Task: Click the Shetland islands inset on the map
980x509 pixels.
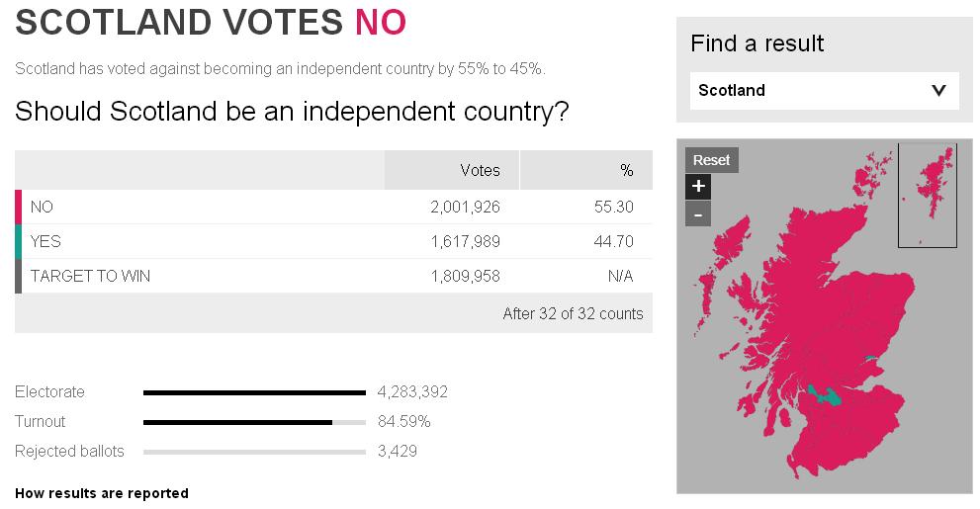Action: (x=928, y=195)
